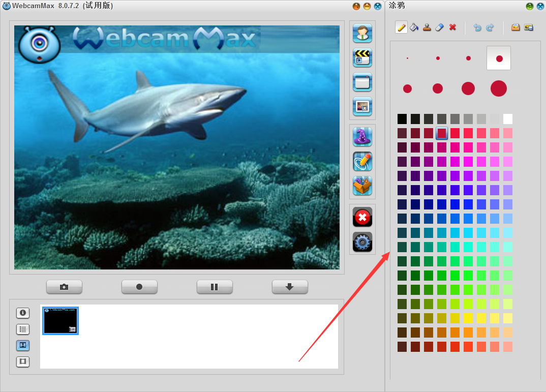Save the doodle as an image
The image size is (546, 392).
point(529,27)
